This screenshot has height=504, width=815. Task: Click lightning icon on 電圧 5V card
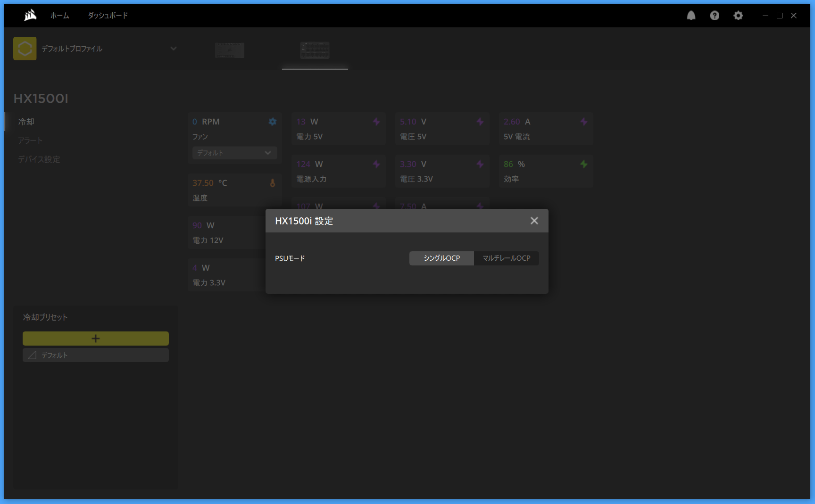click(480, 122)
